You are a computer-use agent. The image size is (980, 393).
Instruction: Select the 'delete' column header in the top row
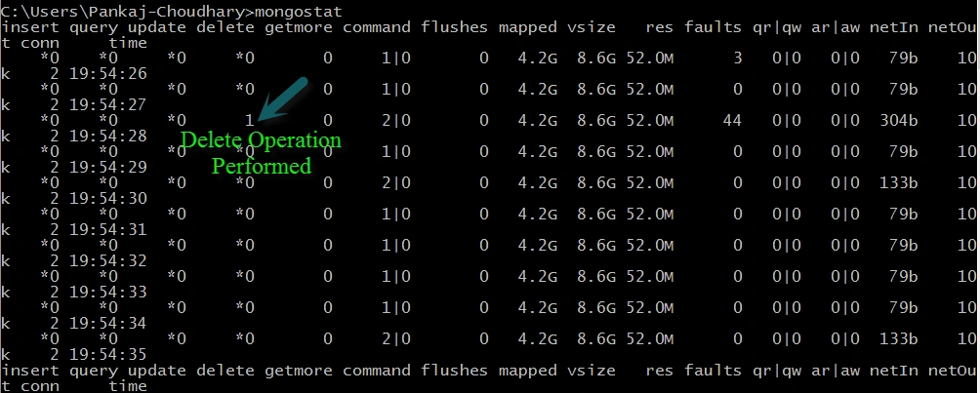click(x=225, y=27)
